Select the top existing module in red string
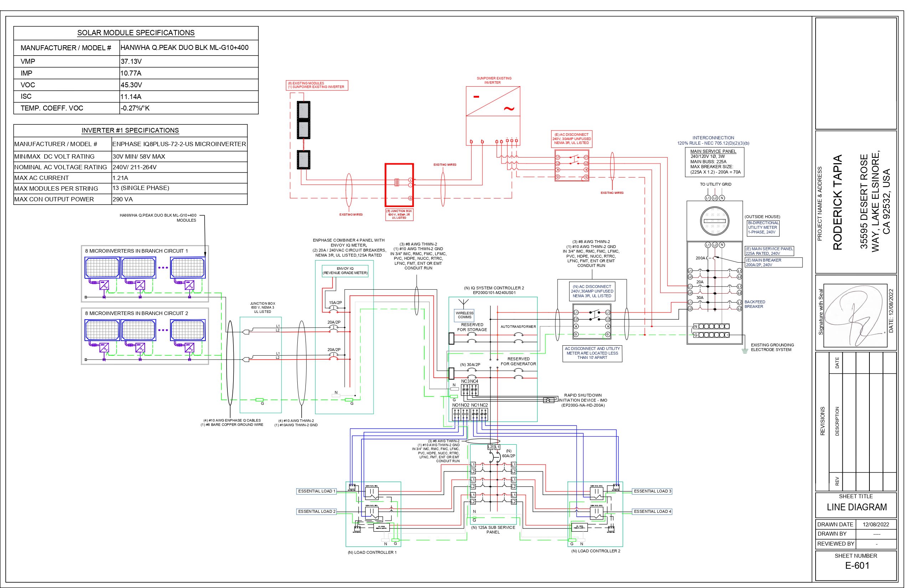This screenshot has height=588, width=909. point(304,111)
